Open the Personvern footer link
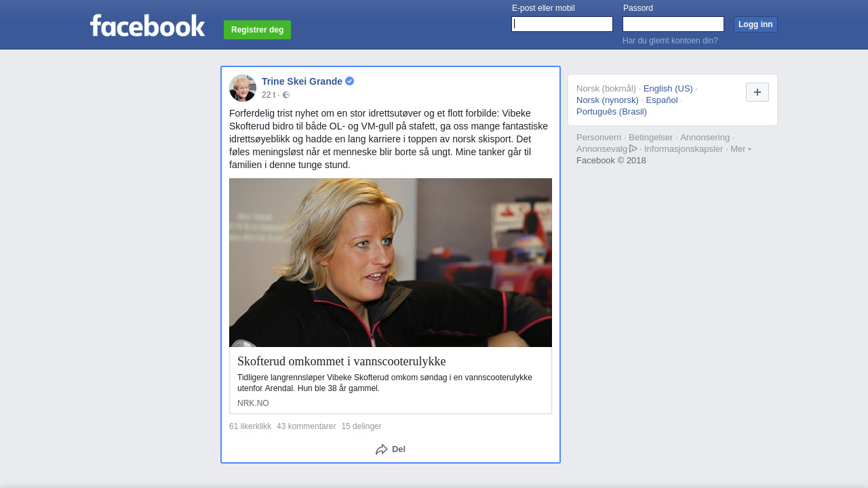Screen dimensions: 868x488 point(599,138)
